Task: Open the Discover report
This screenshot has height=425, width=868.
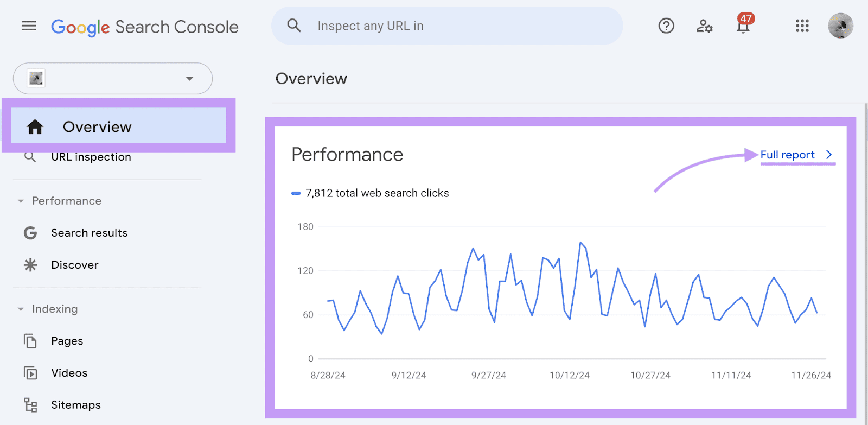Action: pyautogui.click(x=75, y=265)
